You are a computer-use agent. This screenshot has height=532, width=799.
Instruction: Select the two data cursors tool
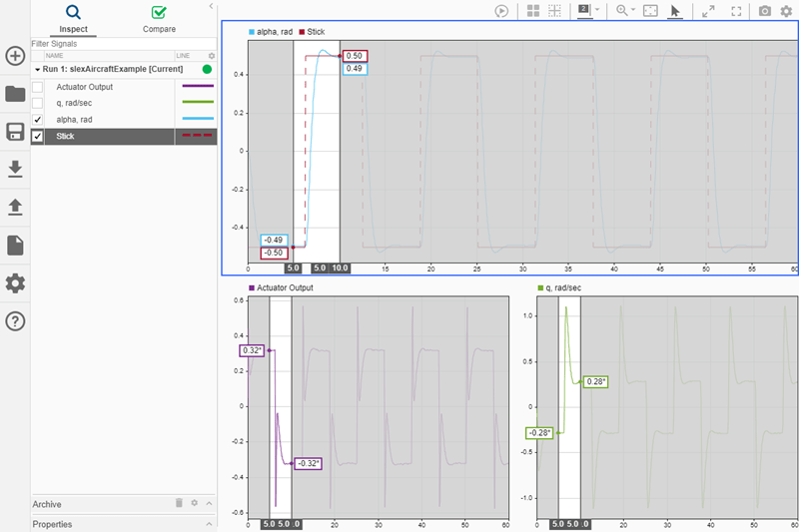pos(584,10)
